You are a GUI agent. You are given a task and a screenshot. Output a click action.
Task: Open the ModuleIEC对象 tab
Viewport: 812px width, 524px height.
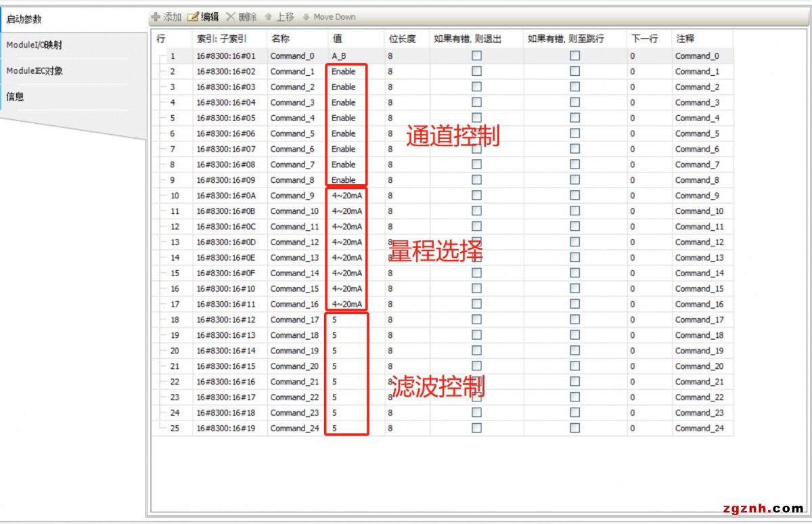coord(35,71)
